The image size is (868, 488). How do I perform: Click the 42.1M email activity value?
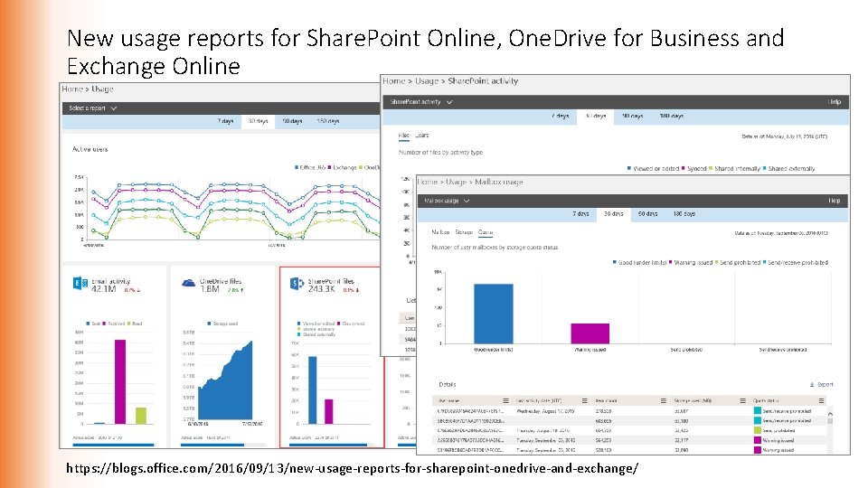click(x=103, y=289)
